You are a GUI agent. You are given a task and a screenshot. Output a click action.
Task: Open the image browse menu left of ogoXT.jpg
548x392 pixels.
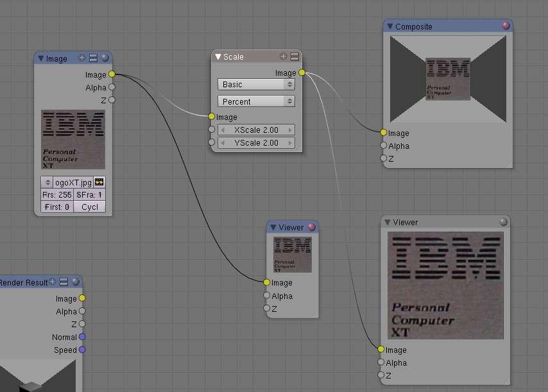(47, 182)
